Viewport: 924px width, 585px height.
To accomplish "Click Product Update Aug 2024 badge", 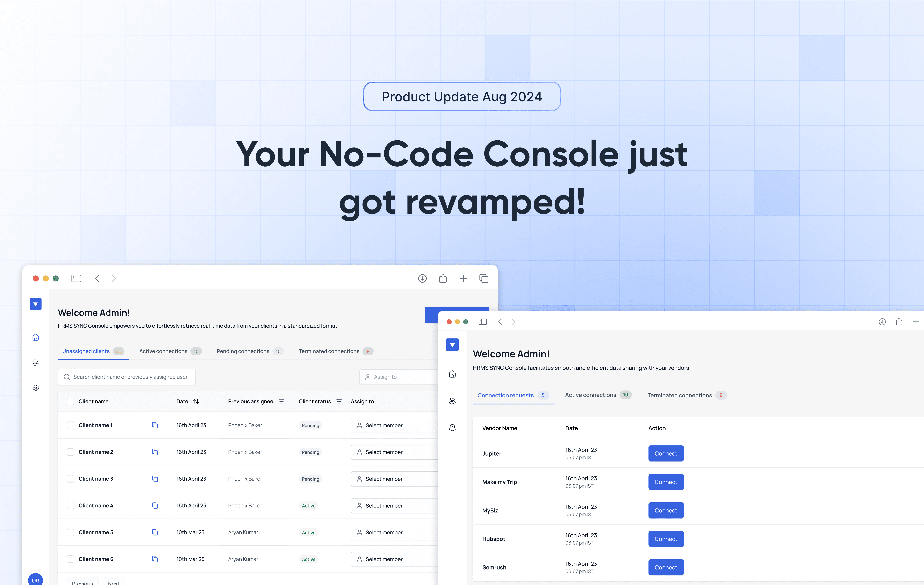I will 462,96.
